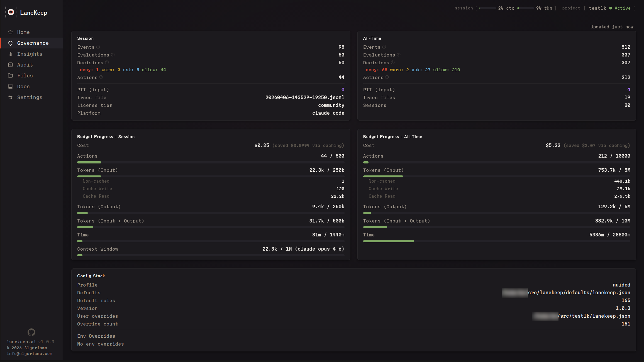
Task: Click the Default rules value 165
Action: click(x=626, y=300)
